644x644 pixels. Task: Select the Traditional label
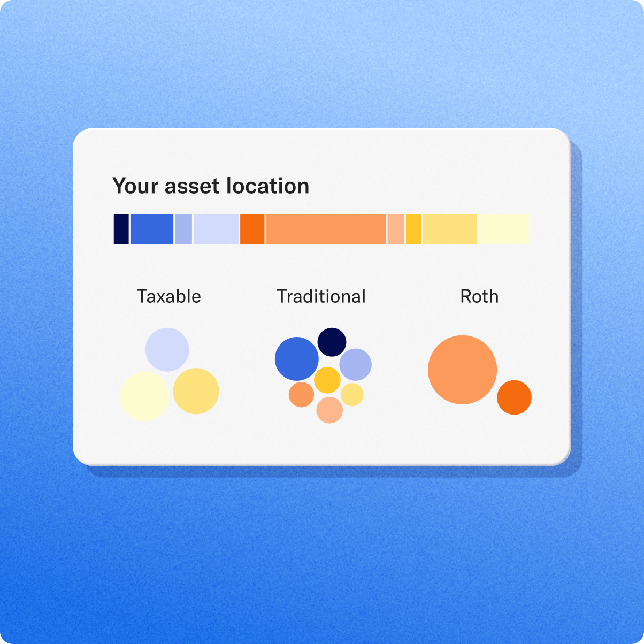tap(321, 296)
